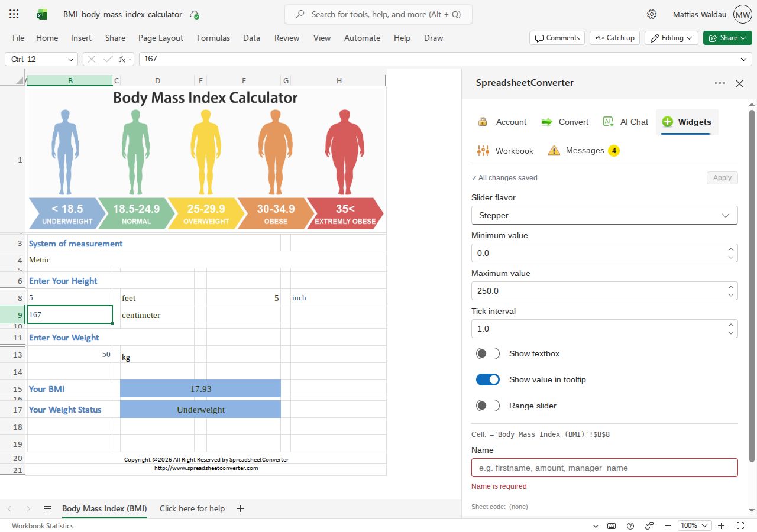
Task: Click the help circle icon in status bar
Action: (630, 525)
